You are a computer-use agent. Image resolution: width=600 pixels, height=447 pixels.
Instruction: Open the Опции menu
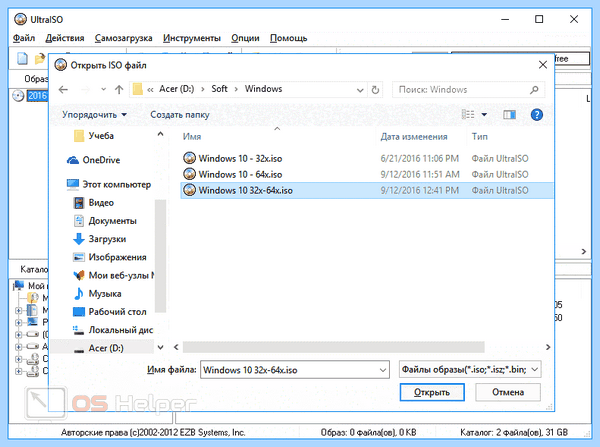pyautogui.click(x=245, y=38)
